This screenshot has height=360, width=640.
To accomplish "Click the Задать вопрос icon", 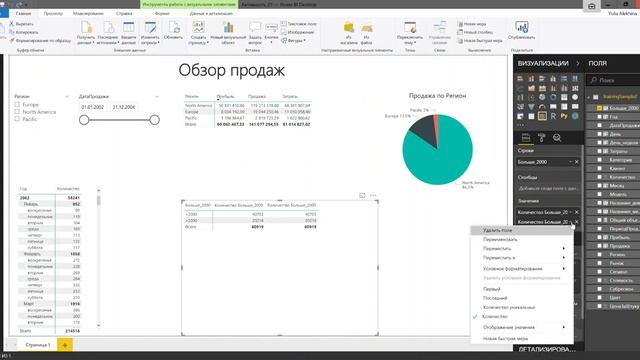I will (255, 27).
